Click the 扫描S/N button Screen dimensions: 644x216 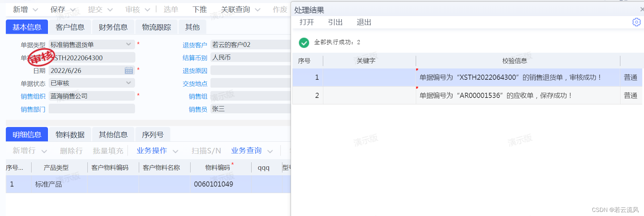pos(206,151)
